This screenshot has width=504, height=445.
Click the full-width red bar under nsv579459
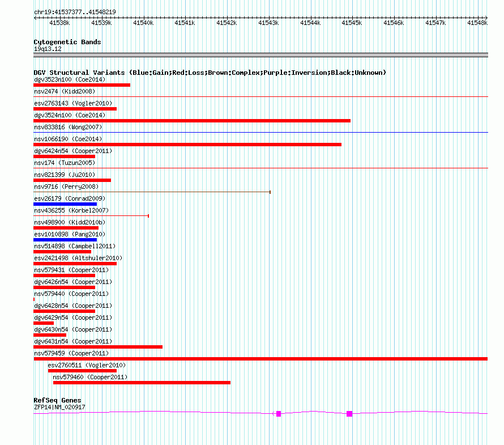pyautogui.click(x=260, y=359)
